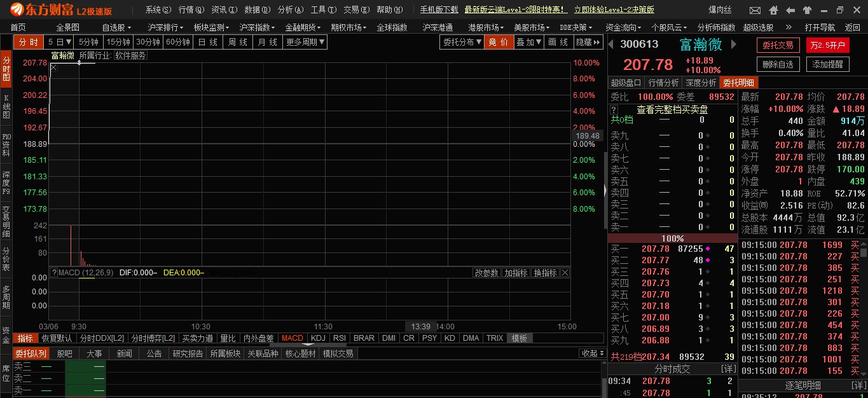
Task: Click the back arrow icon near top right
Action: coord(790,10)
